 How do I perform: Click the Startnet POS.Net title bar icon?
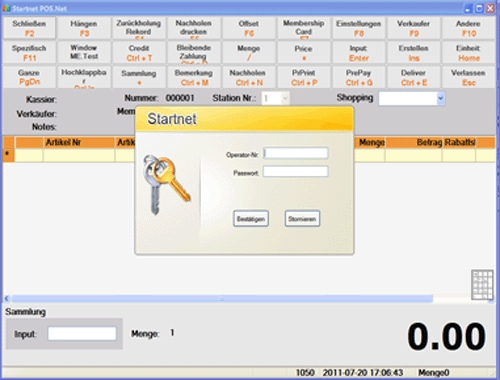coord(6,8)
